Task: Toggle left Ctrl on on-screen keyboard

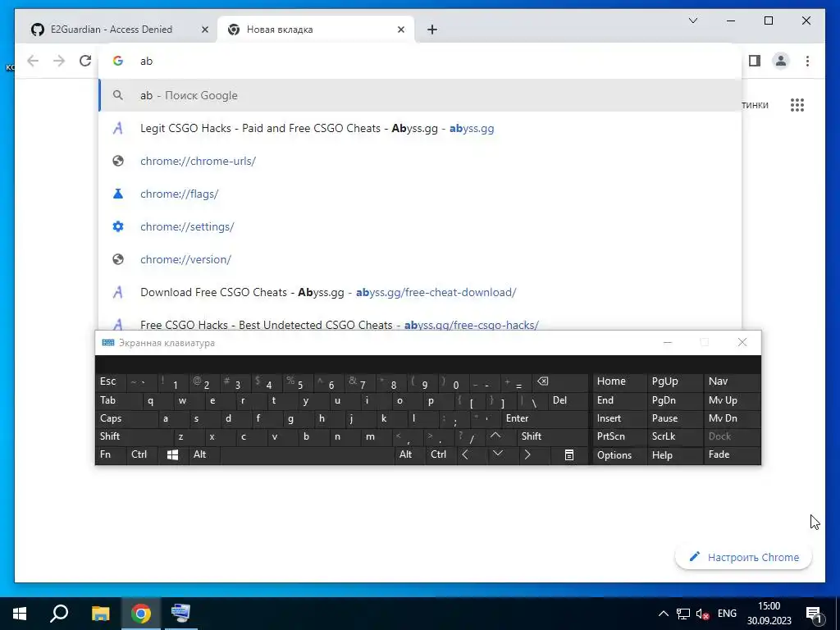Action: click(142, 454)
